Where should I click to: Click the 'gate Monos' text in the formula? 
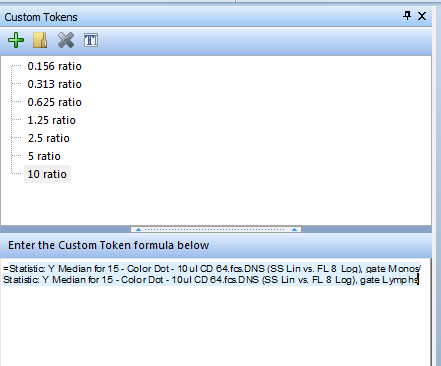coord(393,269)
